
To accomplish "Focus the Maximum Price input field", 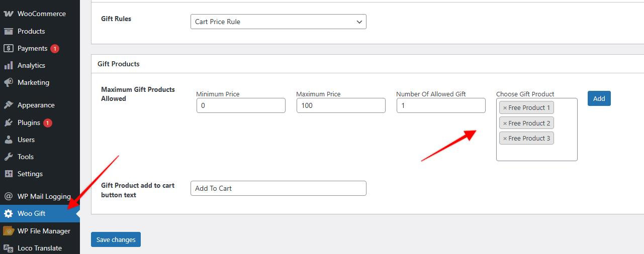I will (x=340, y=105).
